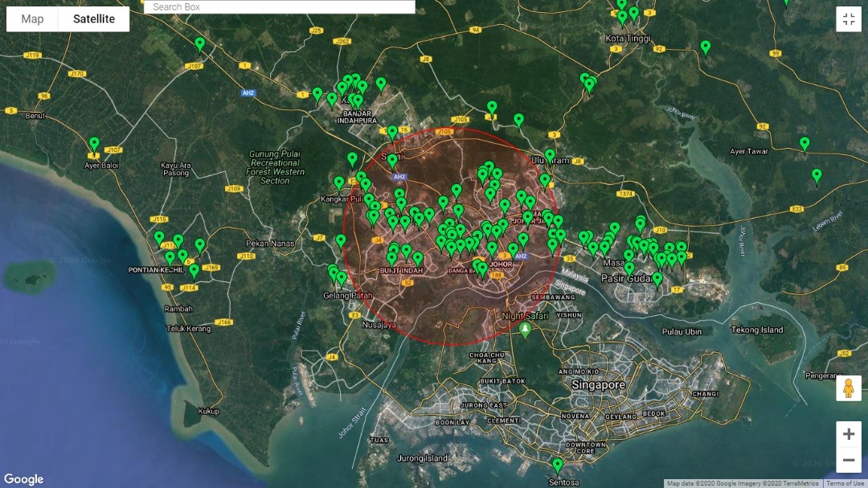The height and width of the screenshot is (488, 868).
Task: Select the green marker on Ulu Tiram label
Action: coord(550,154)
